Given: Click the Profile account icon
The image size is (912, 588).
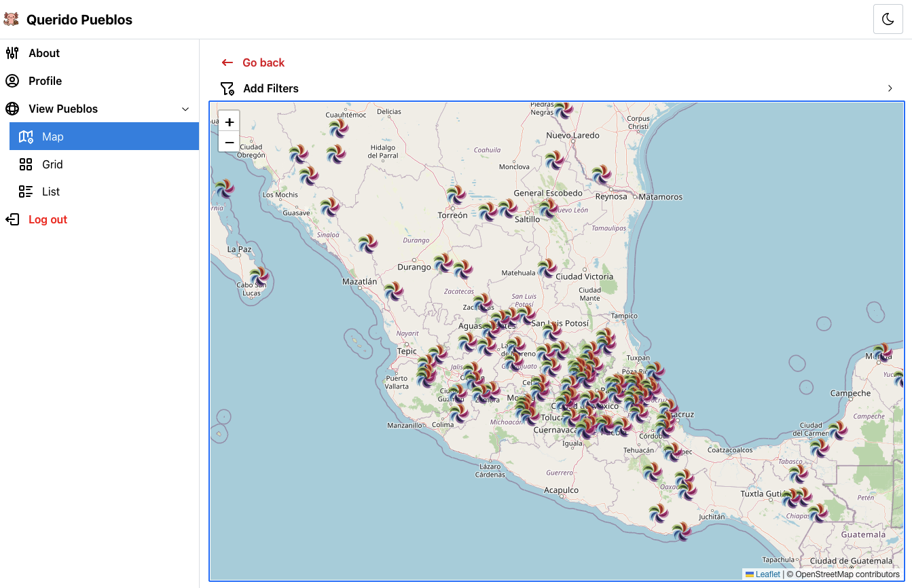Looking at the screenshot, I should click(12, 81).
